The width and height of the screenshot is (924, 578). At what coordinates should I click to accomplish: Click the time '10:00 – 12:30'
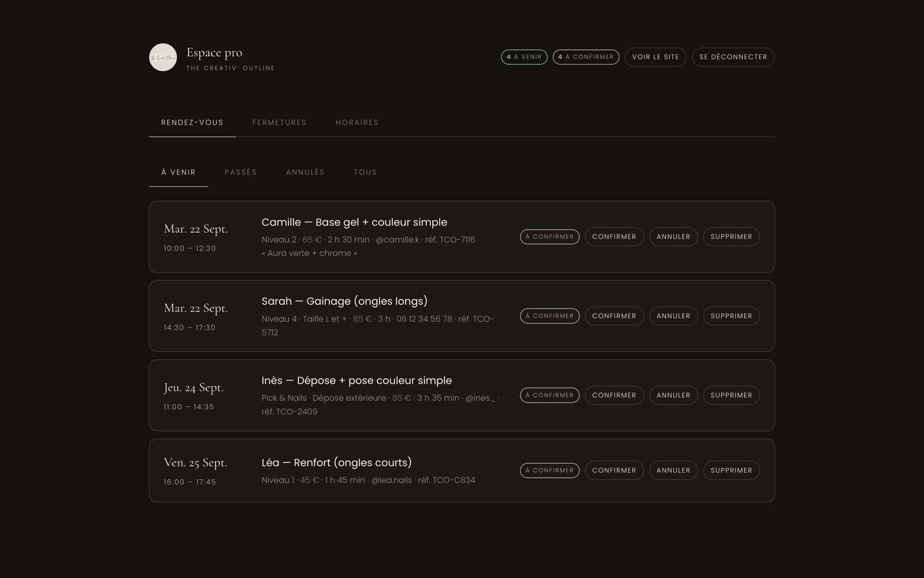[189, 249]
